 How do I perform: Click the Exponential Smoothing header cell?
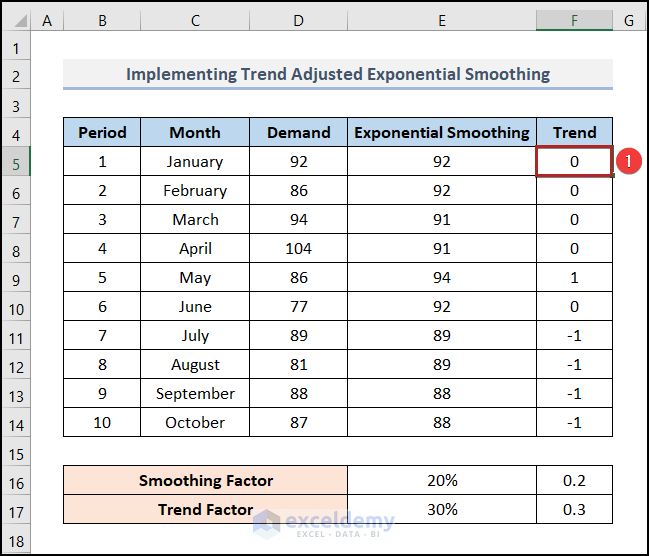(x=441, y=132)
